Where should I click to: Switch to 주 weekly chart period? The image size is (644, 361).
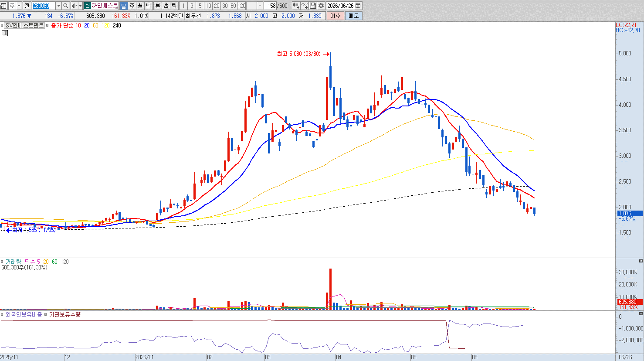(x=132, y=6)
